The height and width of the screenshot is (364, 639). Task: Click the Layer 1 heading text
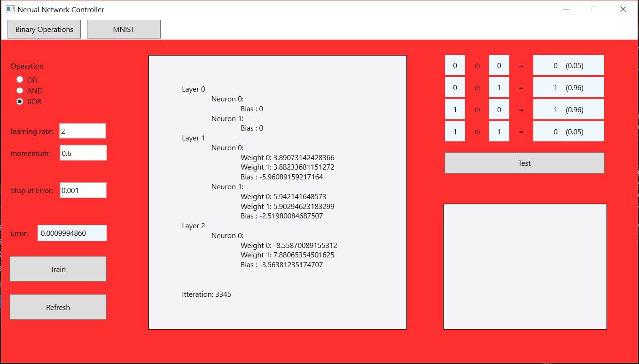click(x=194, y=138)
